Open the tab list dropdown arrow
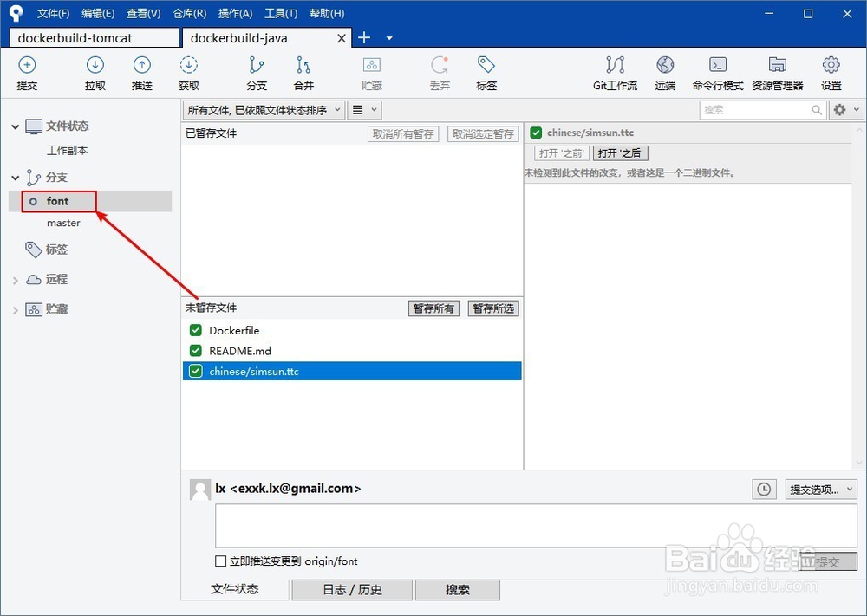 click(389, 38)
